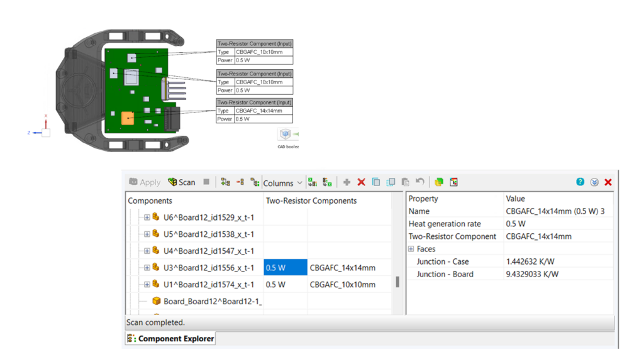The height and width of the screenshot is (362, 644).
Task: Switch to the Component Explorer tab
Action: point(170,339)
